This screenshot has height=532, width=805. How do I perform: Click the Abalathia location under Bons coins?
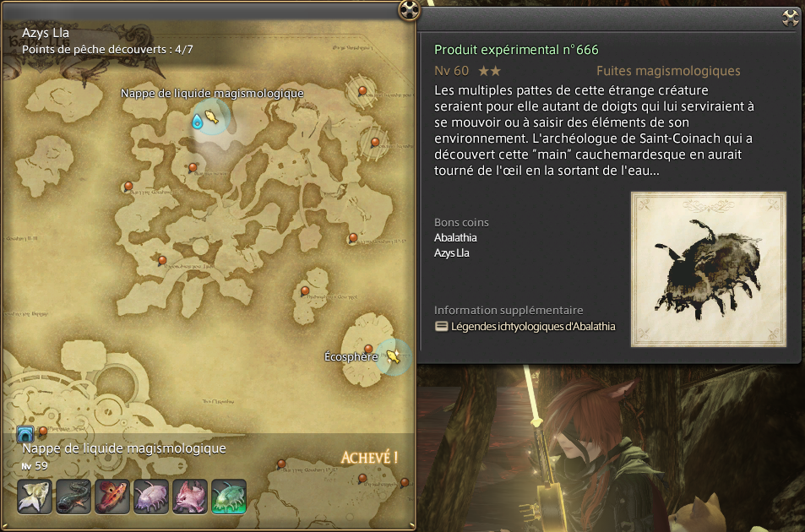click(455, 237)
